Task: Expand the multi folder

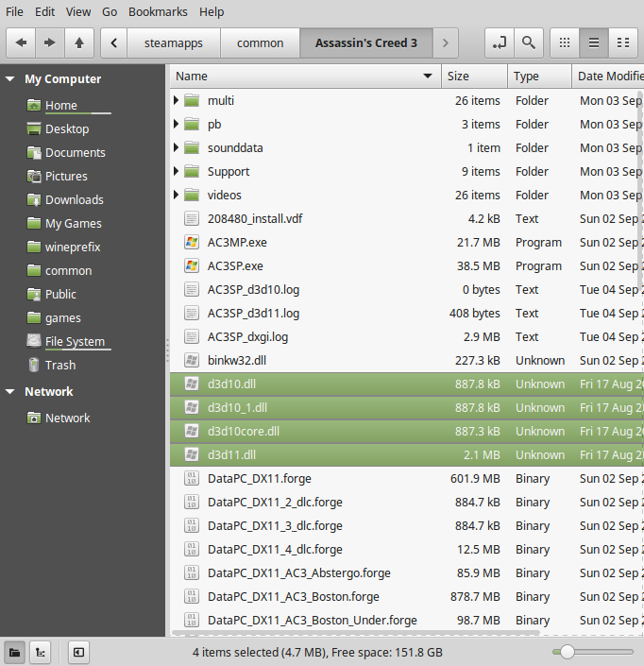Action: [177, 101]
